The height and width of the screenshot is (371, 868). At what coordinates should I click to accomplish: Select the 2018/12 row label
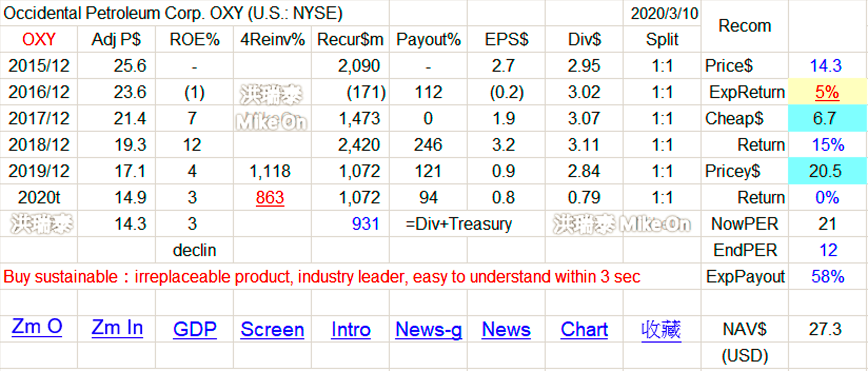pyautogui.click(x=39, y=145)
